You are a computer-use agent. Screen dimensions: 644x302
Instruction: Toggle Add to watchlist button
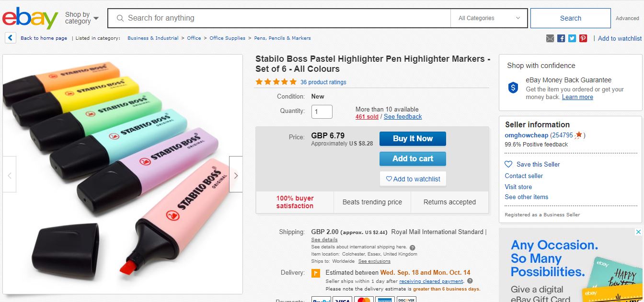coord(413,179)
